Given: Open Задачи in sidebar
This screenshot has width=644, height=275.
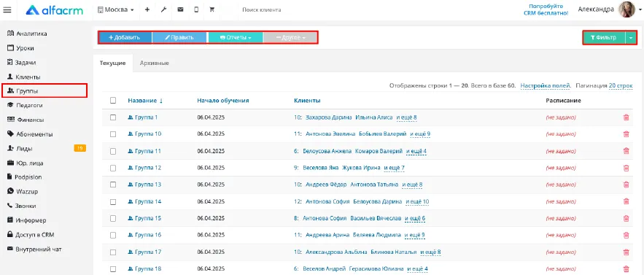Looking at the screenshot, I should (x=21, y=63).
